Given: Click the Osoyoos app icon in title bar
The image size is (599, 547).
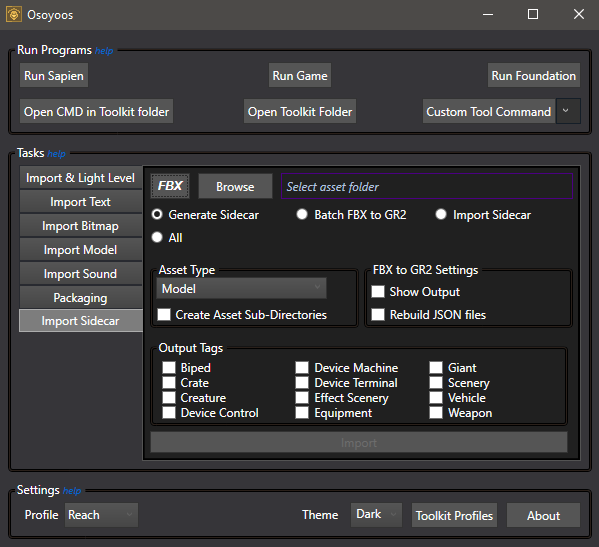Looking at the screenshot, I should [x=14, y=15].
